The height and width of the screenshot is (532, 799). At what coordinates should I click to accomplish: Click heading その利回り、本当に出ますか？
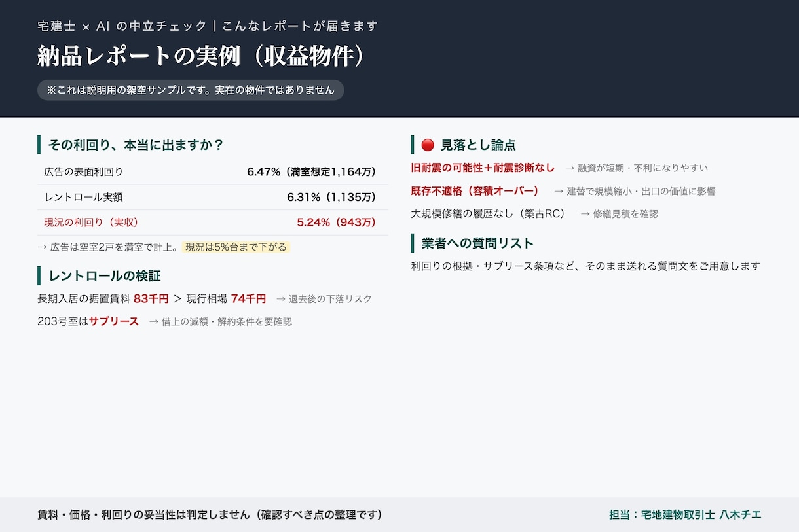[x=136, y=145]
